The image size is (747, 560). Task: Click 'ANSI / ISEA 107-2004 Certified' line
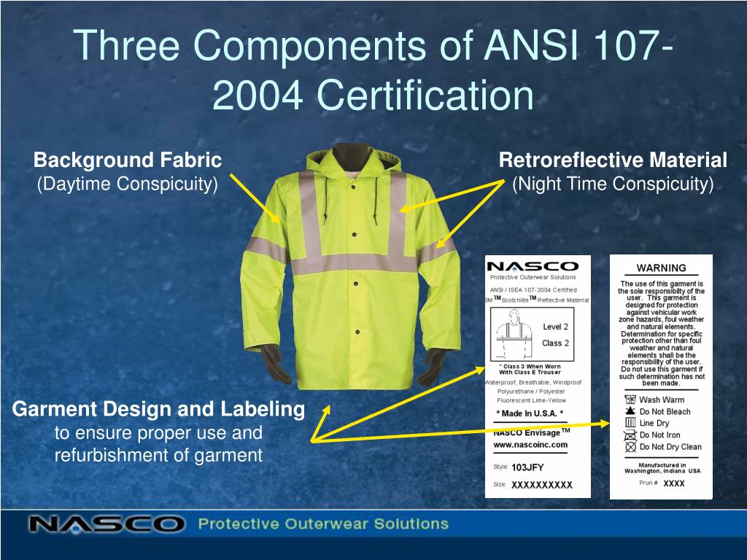533,289
